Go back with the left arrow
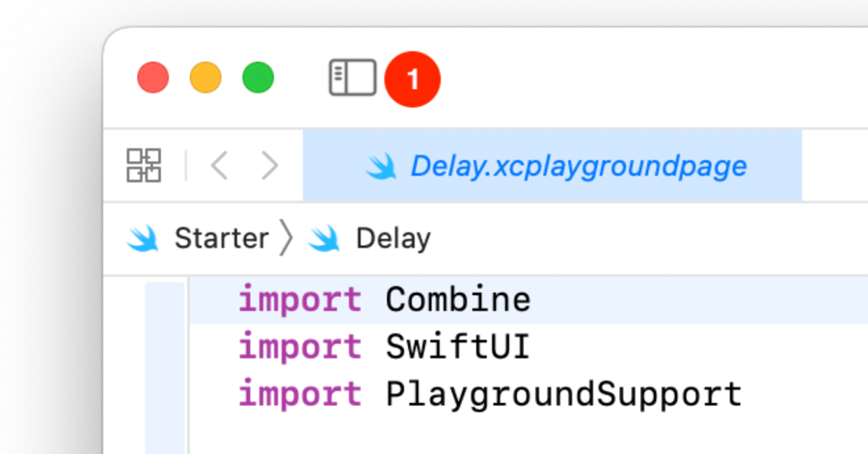This screenshot has width=868, height=454. 219,166
